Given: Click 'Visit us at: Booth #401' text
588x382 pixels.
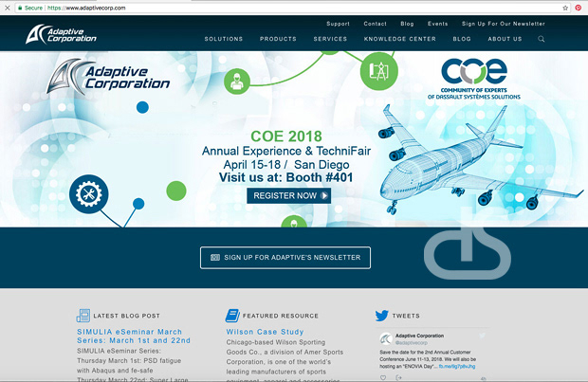Looking at the screenshot, I should point(285,177).
